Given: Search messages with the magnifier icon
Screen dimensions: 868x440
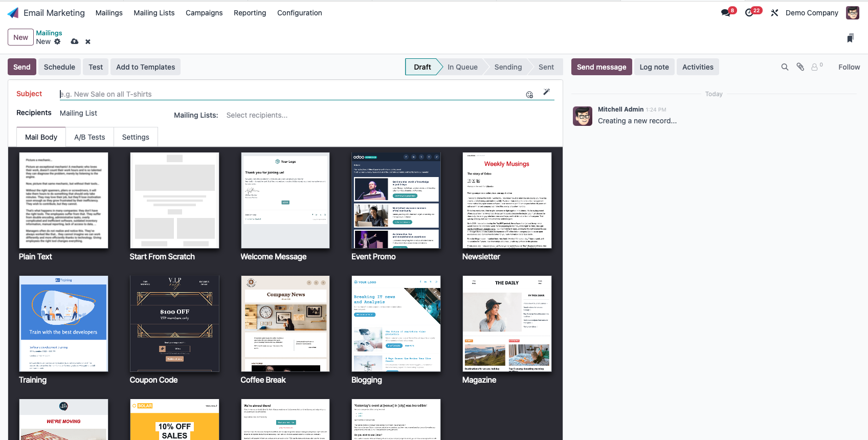Looking at the screenshot, I should 785,67.
